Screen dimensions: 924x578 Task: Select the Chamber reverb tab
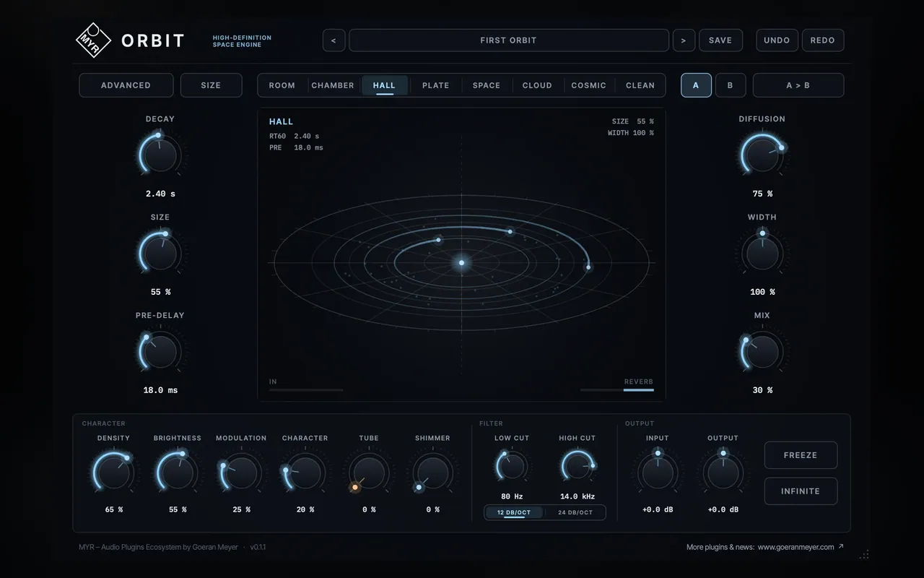pos(333,85)
